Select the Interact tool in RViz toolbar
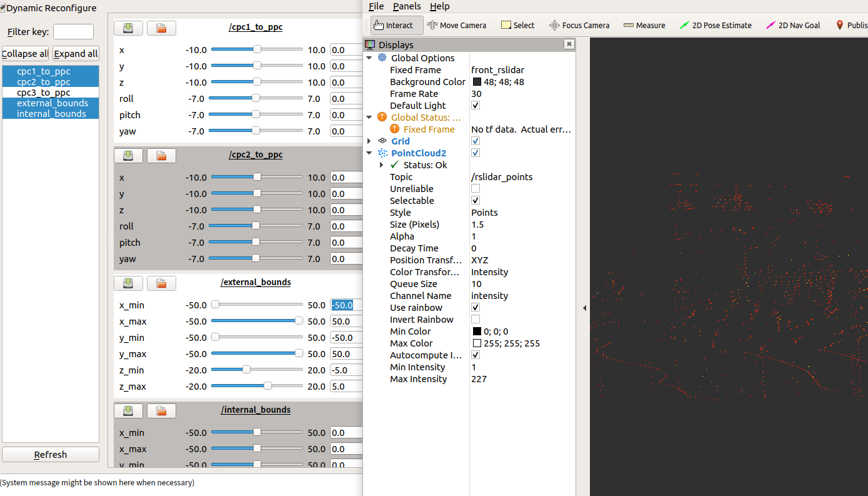This screenshot has width=868, height=496. point(397,25)
